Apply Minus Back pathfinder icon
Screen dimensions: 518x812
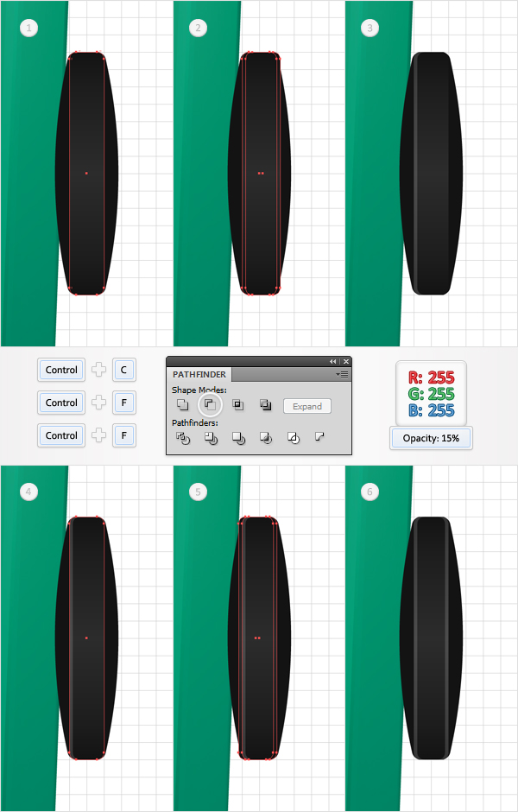click(x=319, y=437)
